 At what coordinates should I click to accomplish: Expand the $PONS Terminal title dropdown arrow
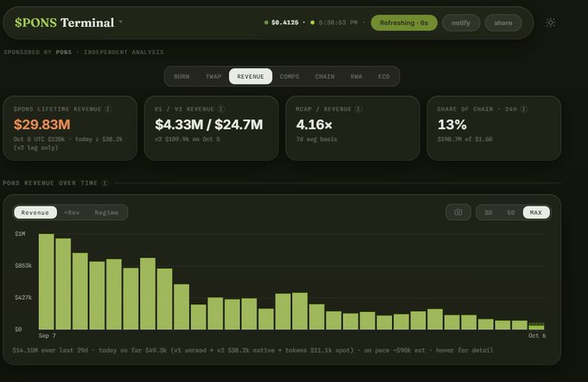coord(121,22)
